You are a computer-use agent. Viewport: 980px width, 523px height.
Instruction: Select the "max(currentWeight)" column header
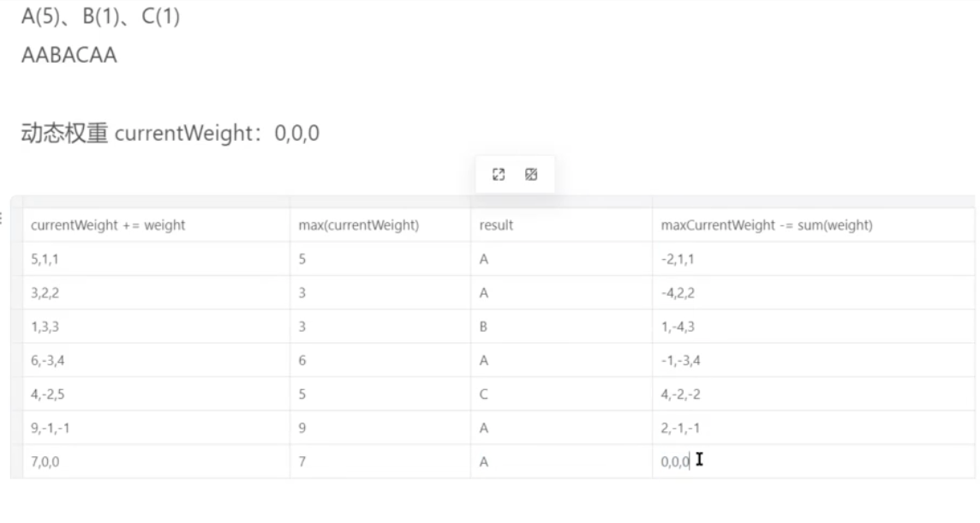pos(380,225)
